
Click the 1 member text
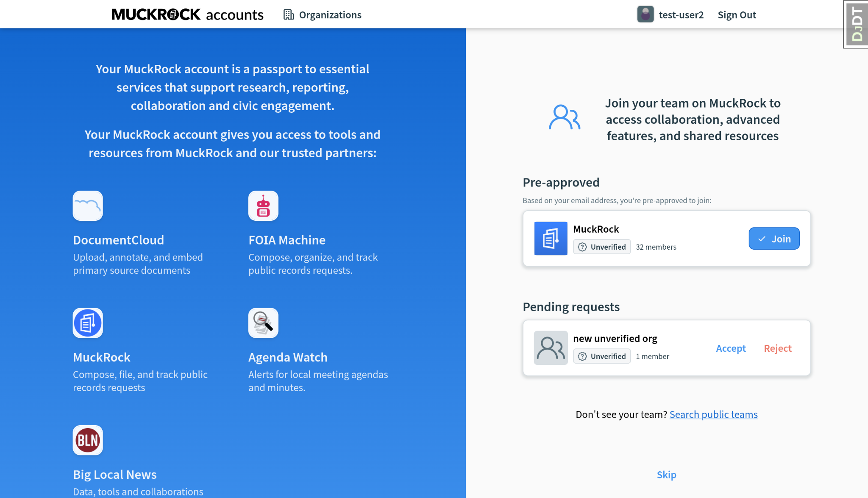652,356
